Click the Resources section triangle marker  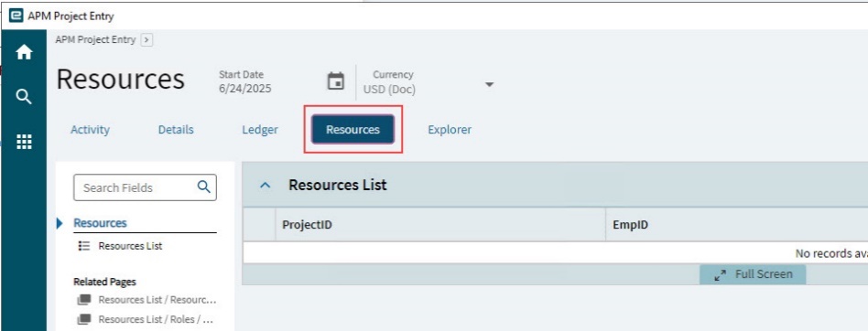[60, 223]
